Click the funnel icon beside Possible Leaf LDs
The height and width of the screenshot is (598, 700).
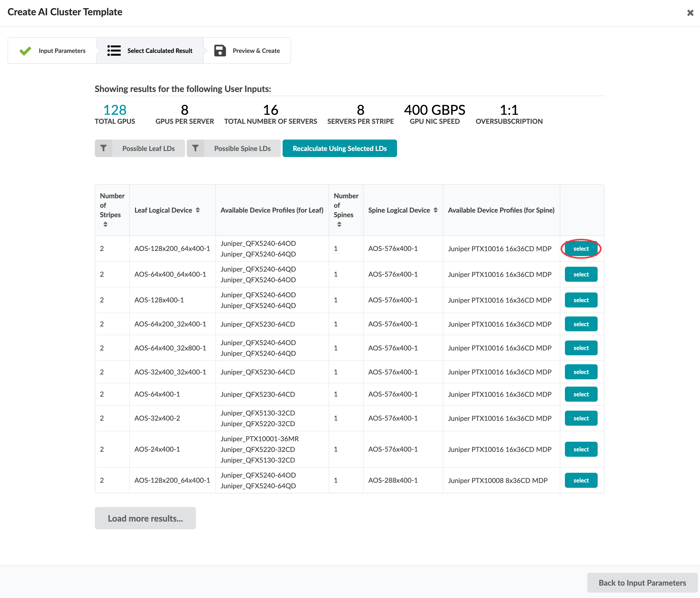pyautogui.click(x=103, y=148)
